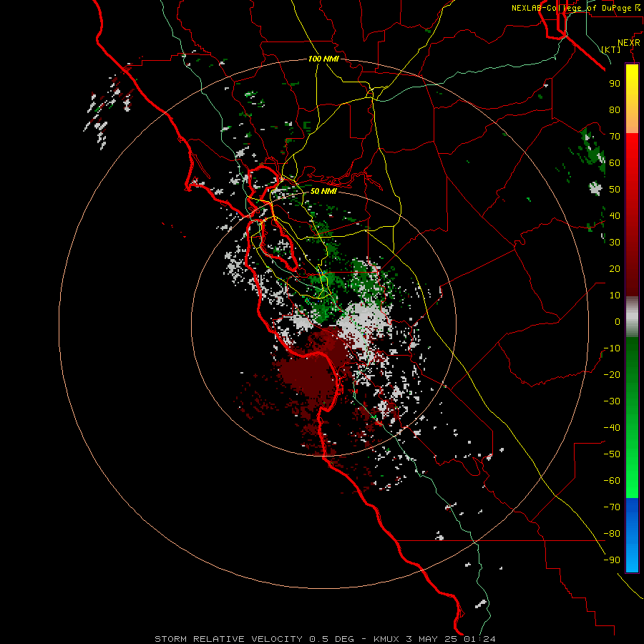This screenshot has width=644, height=644.
Task: Click the Storm Relative Velocity caption text
Action: tap(325, 639)
